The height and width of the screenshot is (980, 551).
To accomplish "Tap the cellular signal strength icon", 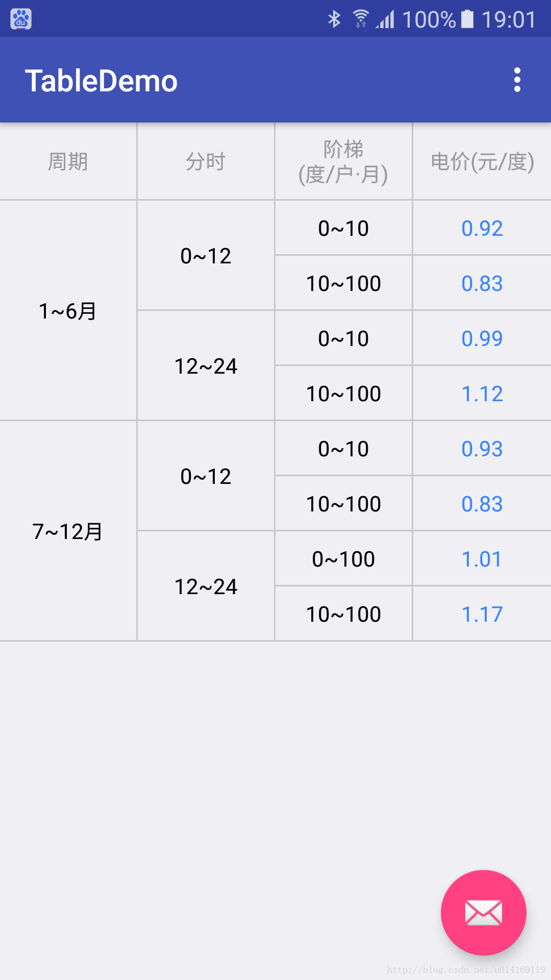I will pos(386,19).
